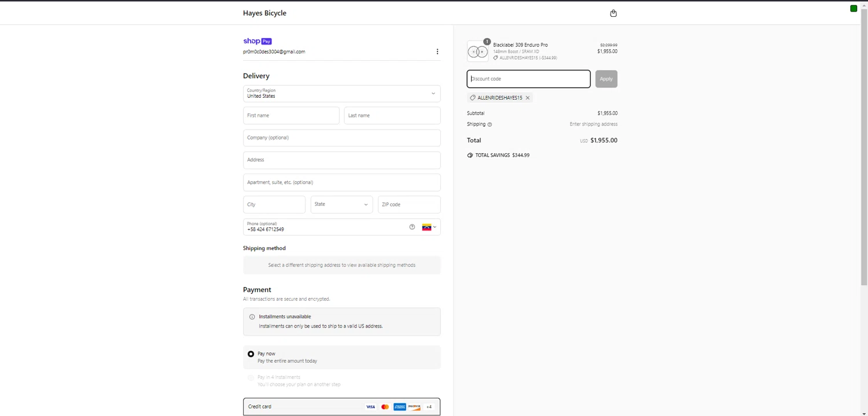The image size is (868, 416).
Task: Click the Total price $1,955.00
Action: (x=604, y=140)
